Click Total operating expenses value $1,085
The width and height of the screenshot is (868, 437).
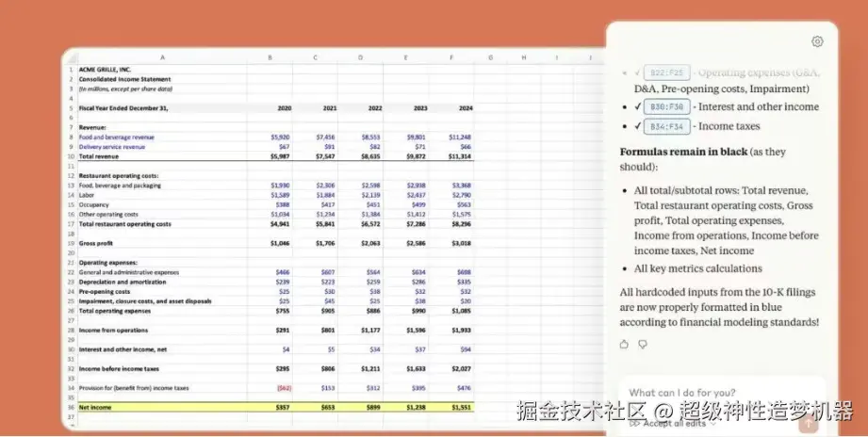[461, 311]
